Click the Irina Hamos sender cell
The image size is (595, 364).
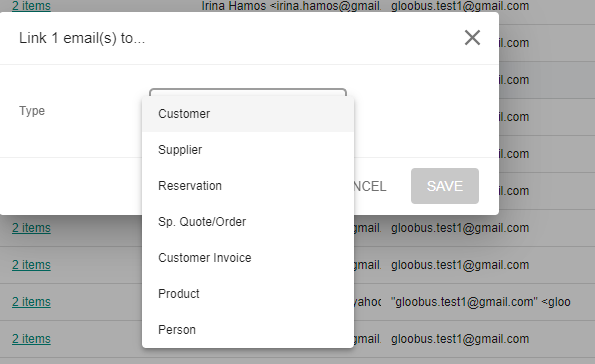point(291,6)
